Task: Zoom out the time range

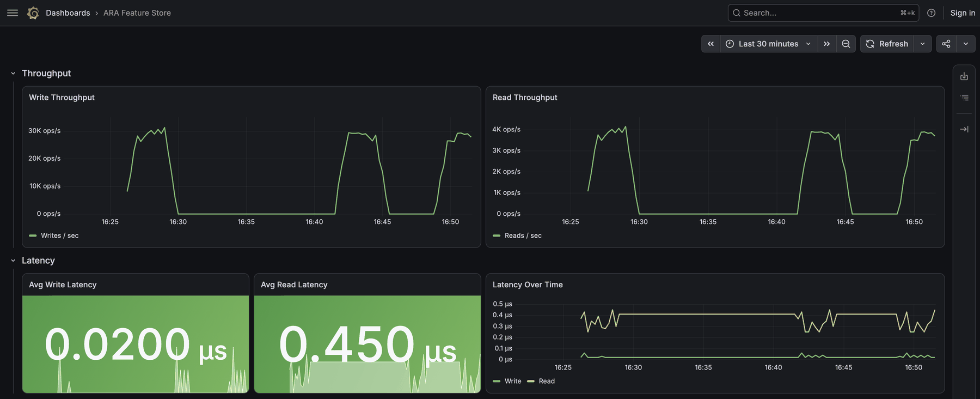Action: 846,44
